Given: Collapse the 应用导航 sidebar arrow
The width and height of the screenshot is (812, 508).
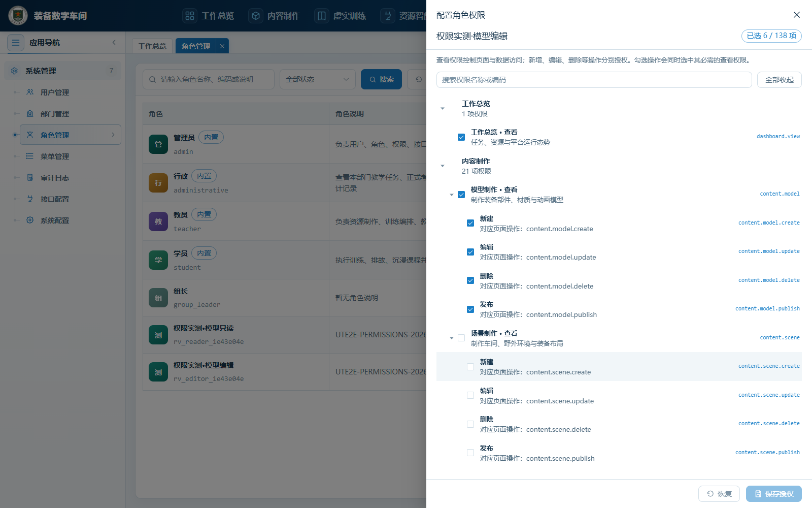Looking at the screenshot, I should pyautogui.click(x=114, y=42).
